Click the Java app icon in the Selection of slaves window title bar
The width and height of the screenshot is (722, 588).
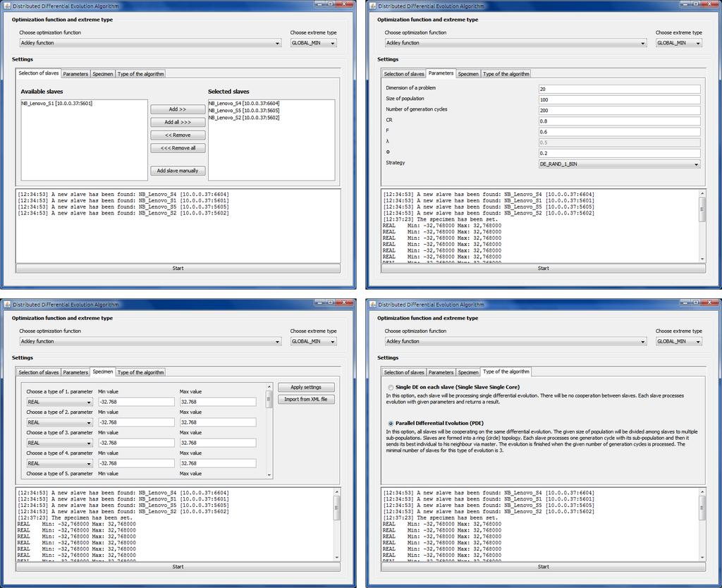pos(7,6)
